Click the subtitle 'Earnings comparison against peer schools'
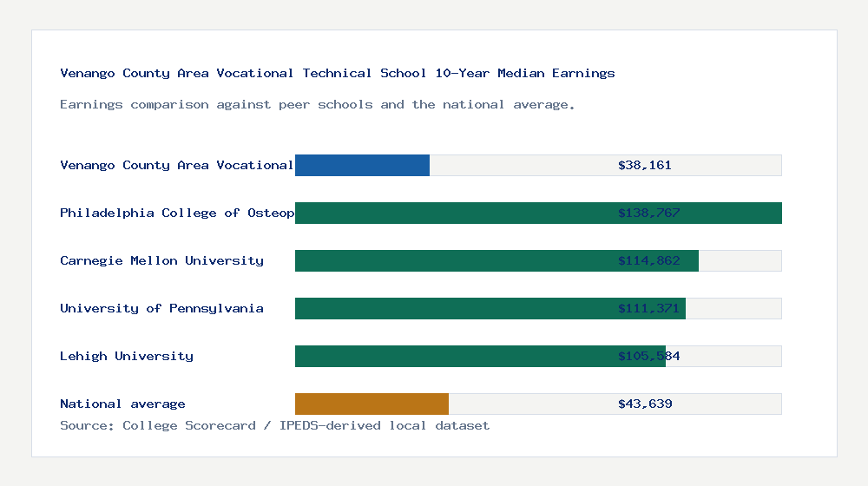Viewport: 868px width, 486px height. tap(317, 105)
